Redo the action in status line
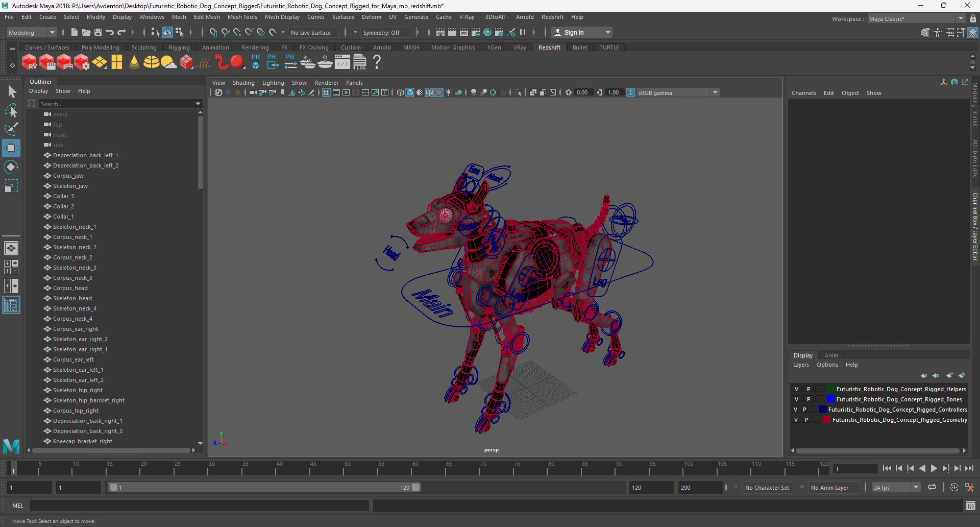980x527 pixels. (121, 32)
